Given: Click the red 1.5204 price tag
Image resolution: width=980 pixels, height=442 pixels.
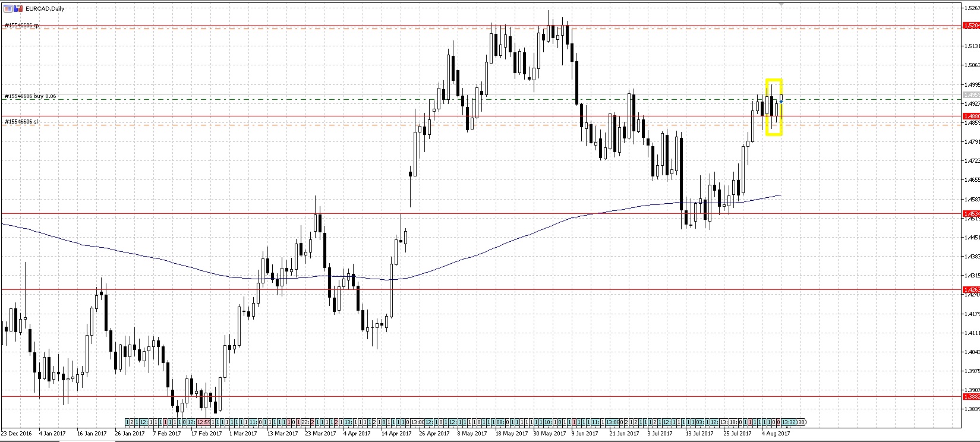Looking at the screenshot, I should (971, 26).
